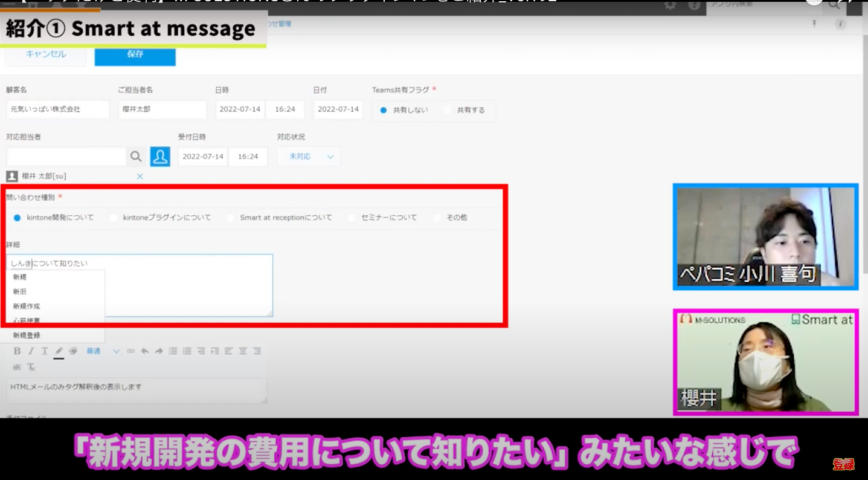Image resolution: width=868 pixels, height=480 pixels.
Task: Click the 顧客名 input field
Action: (58, 109)
